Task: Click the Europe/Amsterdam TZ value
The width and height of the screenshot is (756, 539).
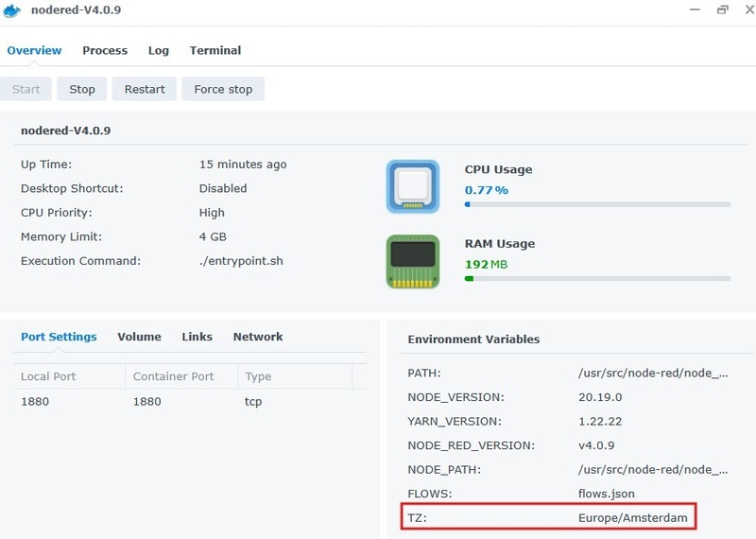Action: pos(632,517)
